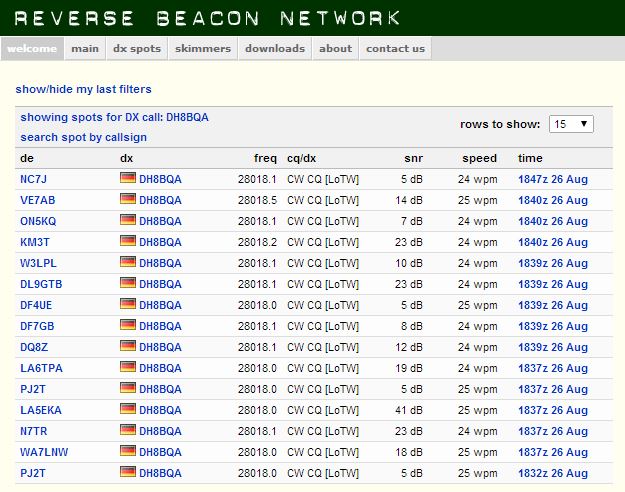Click the German flag in WA7LNW row
The image size is (625, 492).
point(128,451)
